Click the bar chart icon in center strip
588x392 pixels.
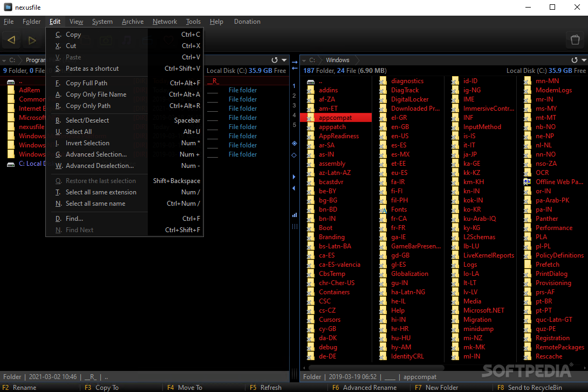pos(295,215)
